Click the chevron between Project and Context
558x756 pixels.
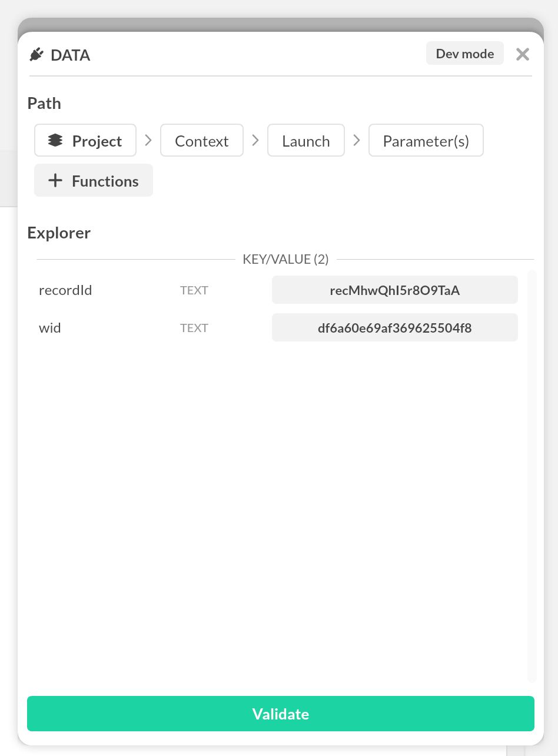(148, 140)
